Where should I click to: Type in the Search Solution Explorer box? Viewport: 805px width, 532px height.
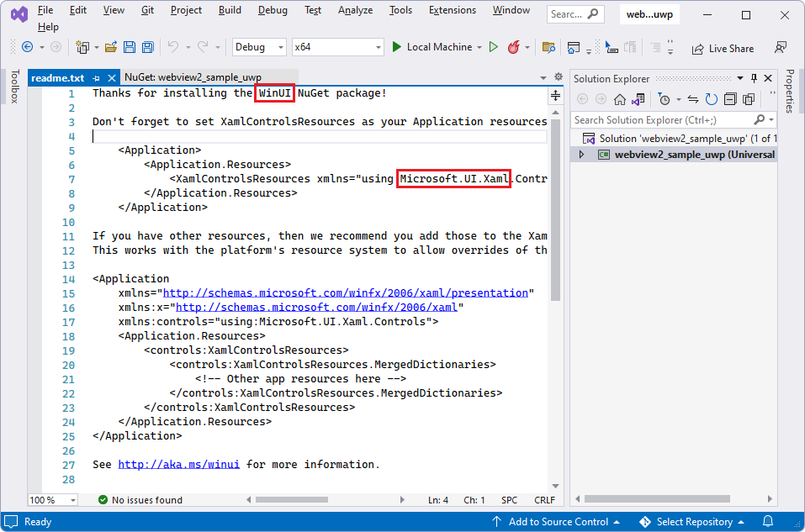coord(665,119)
